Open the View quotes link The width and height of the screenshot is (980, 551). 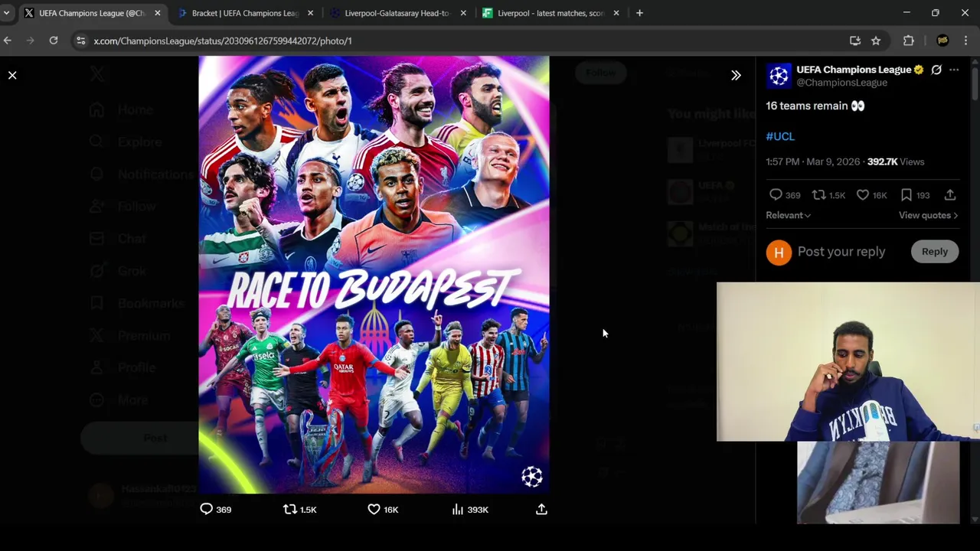pos(928,215)
